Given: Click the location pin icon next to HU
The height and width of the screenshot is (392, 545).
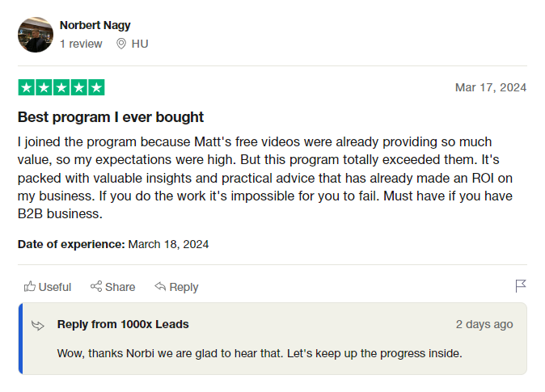Looking at the screenshot, I should [121, 44].
